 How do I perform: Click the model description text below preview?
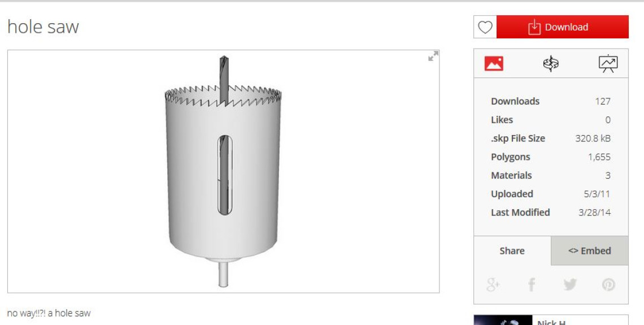(49, 313)
